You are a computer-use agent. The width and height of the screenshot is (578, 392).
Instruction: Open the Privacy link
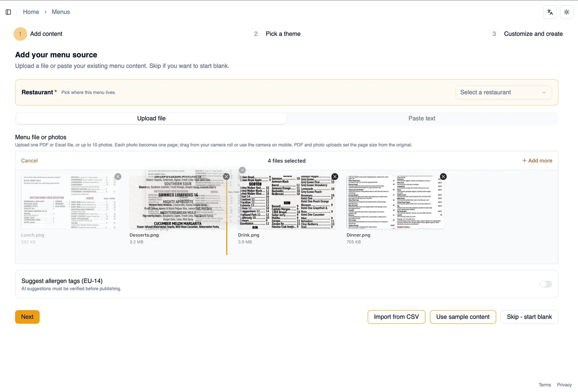564,385
